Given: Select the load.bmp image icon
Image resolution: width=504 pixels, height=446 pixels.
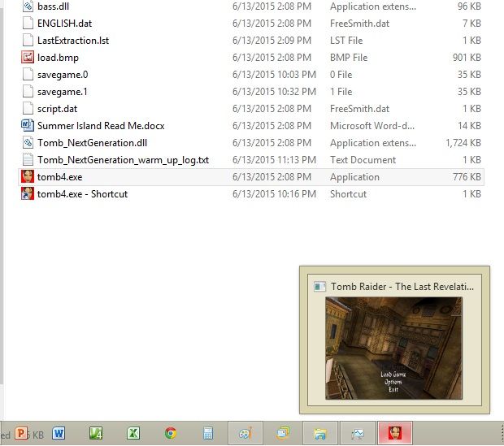Looking at the screenshot, I should pos(28,58).
